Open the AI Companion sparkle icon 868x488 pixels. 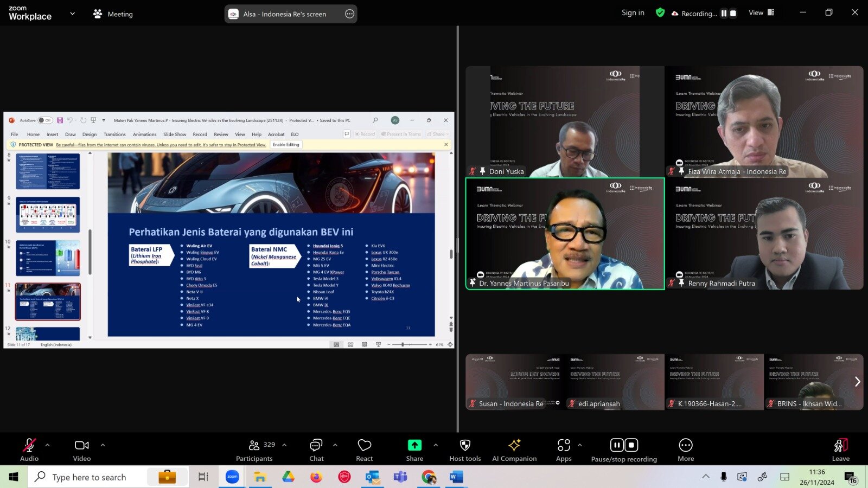click(514, 445)
